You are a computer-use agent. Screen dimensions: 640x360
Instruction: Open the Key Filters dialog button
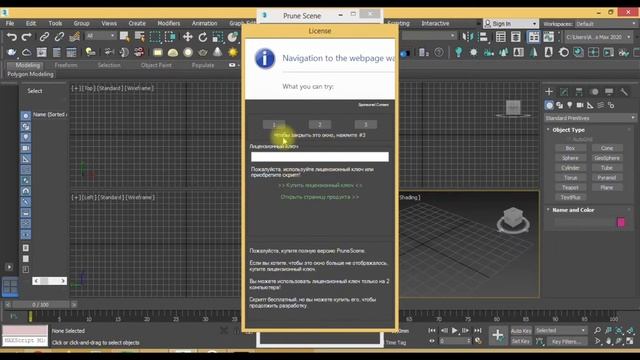[566, 341]
